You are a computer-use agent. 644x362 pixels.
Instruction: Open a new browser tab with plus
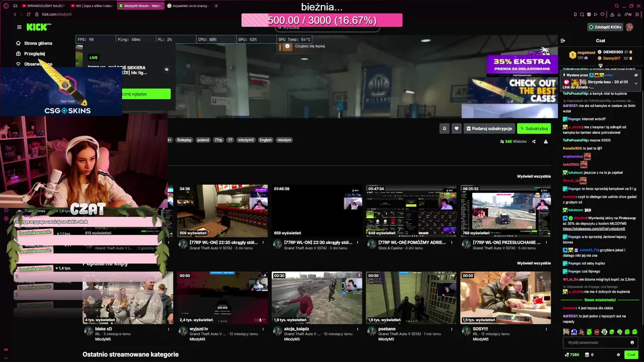(216, 6)
